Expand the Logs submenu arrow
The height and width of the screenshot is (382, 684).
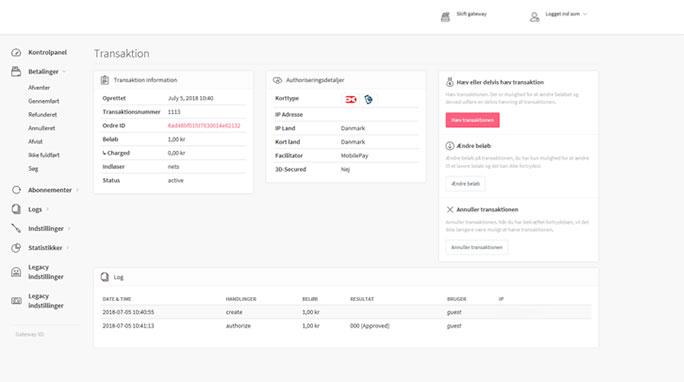[47, 209]
